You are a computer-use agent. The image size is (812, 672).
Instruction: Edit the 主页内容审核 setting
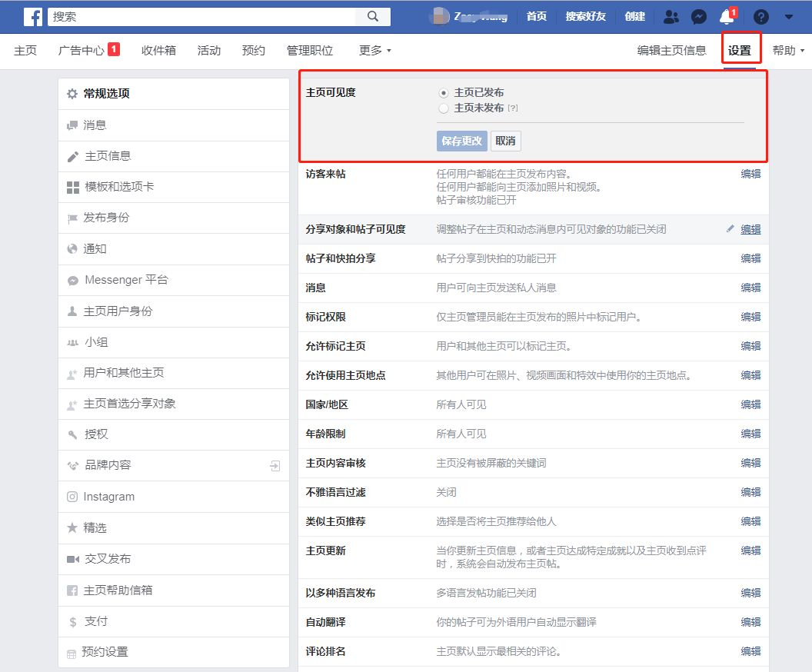coord(750,463)
